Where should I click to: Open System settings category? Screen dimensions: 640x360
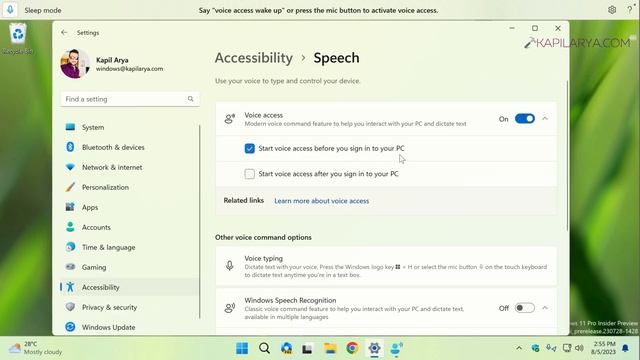click(x=130, y=127)
